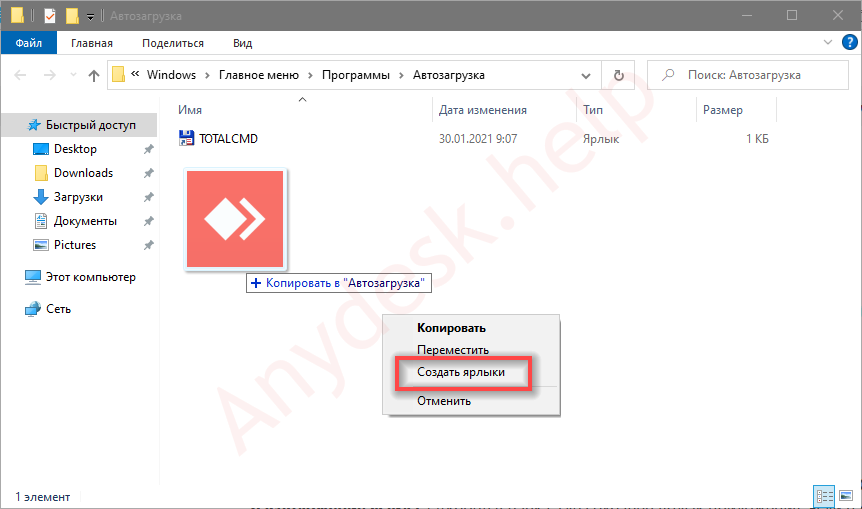
Task: Open Этот компьютер in the sidebar
Action: point(90,277)
